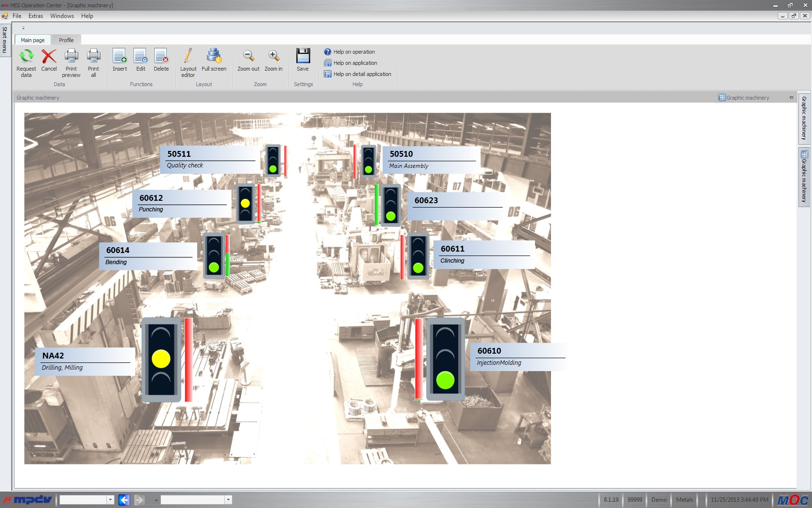Collapse the ribbon with the small chevron

click(23, 28)
